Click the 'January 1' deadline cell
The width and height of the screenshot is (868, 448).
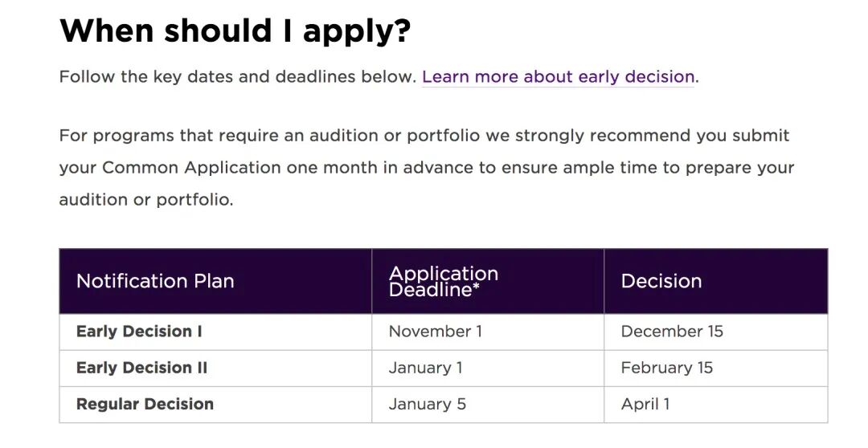pos(425,368)
